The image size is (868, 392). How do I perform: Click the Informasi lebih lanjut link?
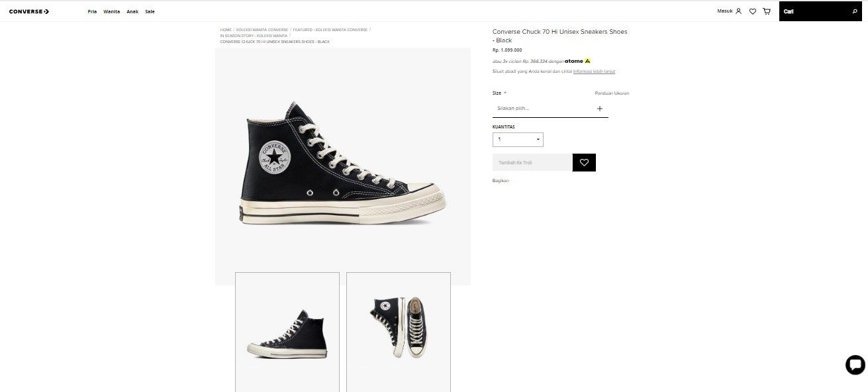coord(595,71)
